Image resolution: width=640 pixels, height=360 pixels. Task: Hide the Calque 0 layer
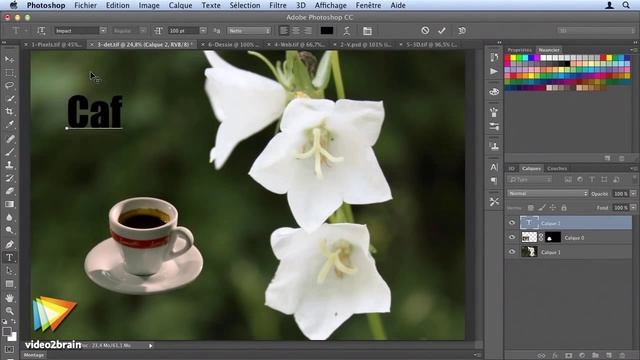[512, 237]
